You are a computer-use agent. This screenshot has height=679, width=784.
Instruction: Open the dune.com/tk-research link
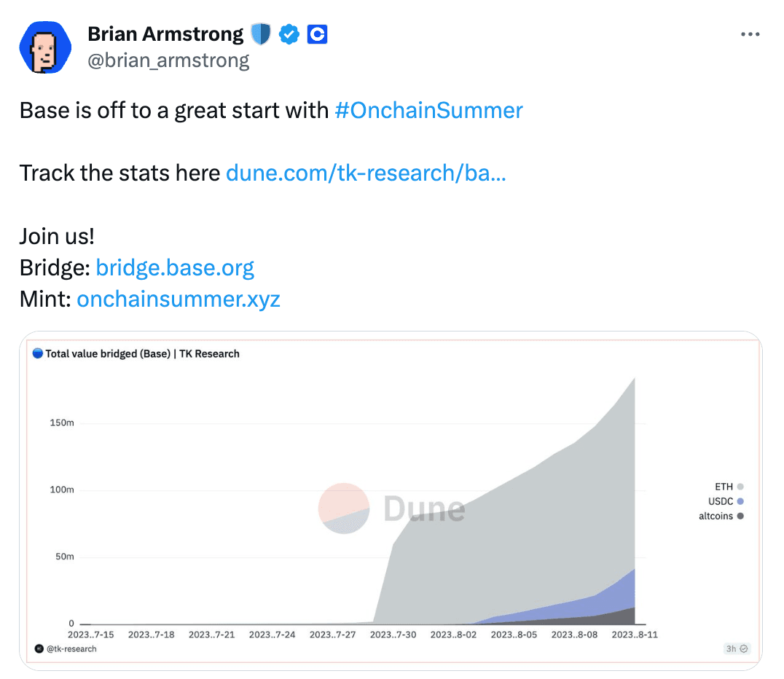tap(366, 173)
